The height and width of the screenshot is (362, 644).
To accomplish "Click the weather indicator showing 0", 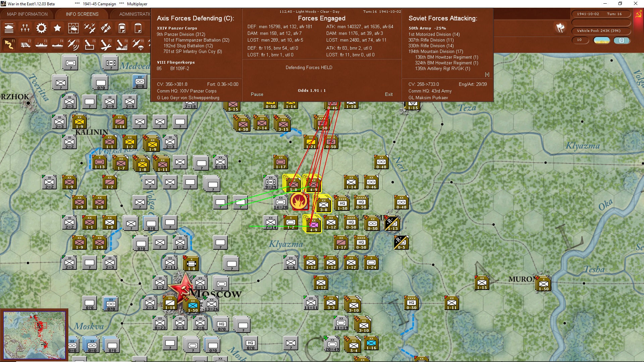I will pyautogui.click(x=622, y=40).
